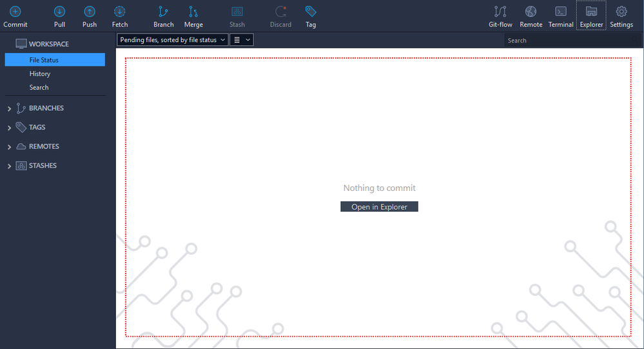Open the Merge tool
The image size is (644, 349).
coord(193,12)
